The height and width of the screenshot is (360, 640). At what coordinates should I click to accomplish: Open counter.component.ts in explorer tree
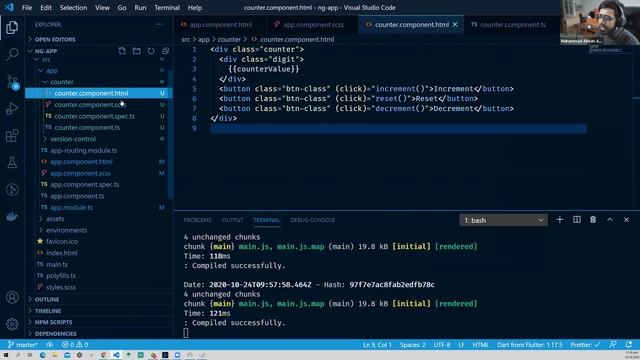[x=87, y=128]
